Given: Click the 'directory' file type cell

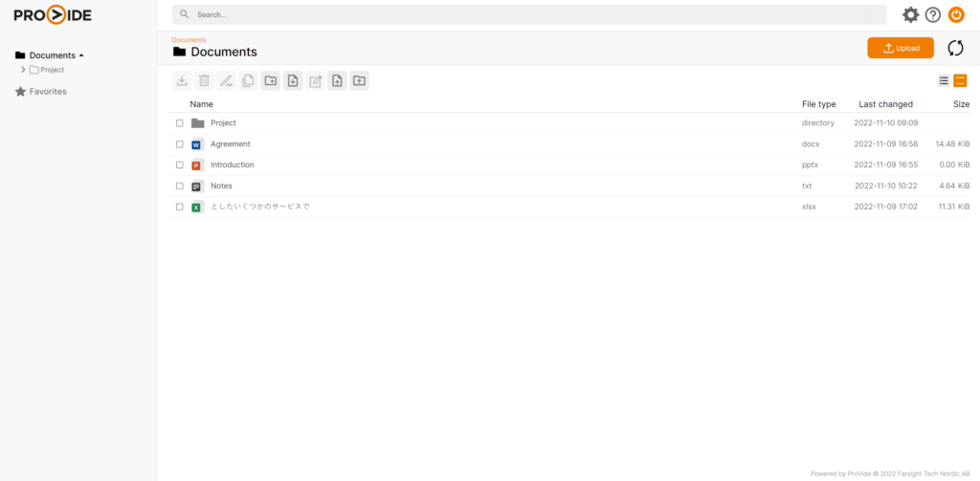Looking at the screenshot, I should point(818,123).
